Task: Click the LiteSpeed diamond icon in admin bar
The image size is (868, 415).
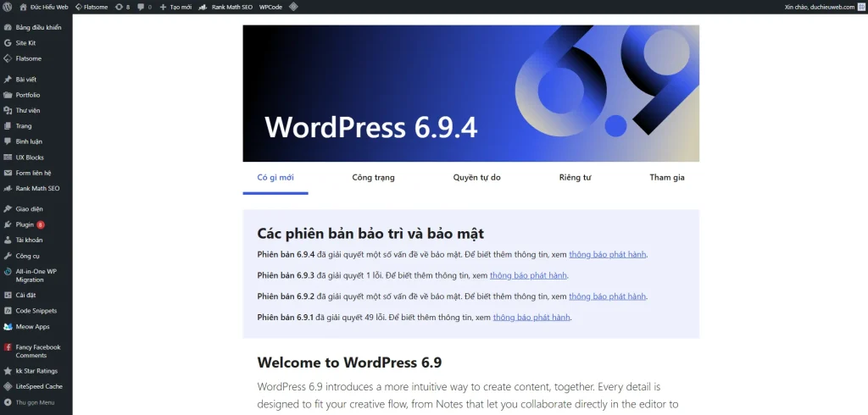Action: (293, 7)
